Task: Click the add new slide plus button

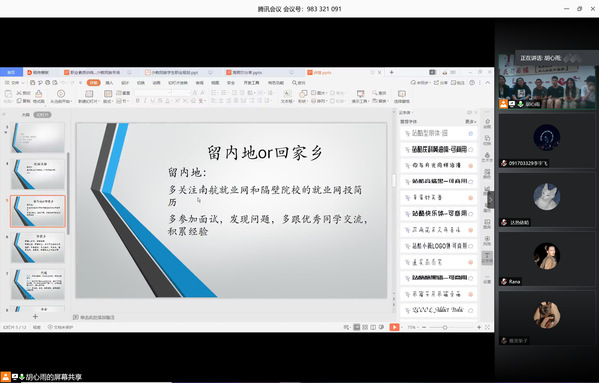Action: pos(35,316)
